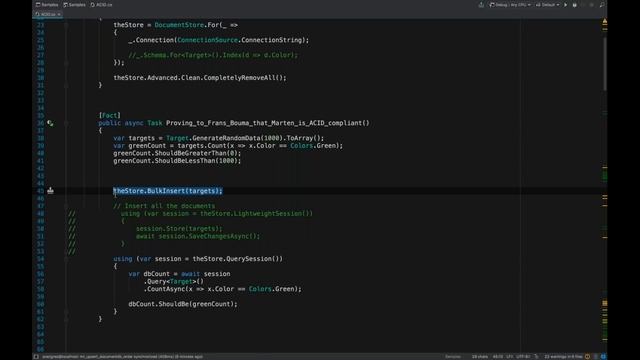Click the yellow warning stripe mark near line 60
Image resolution: width=640 pixels, height=360 pixels.
click(604, 303)
